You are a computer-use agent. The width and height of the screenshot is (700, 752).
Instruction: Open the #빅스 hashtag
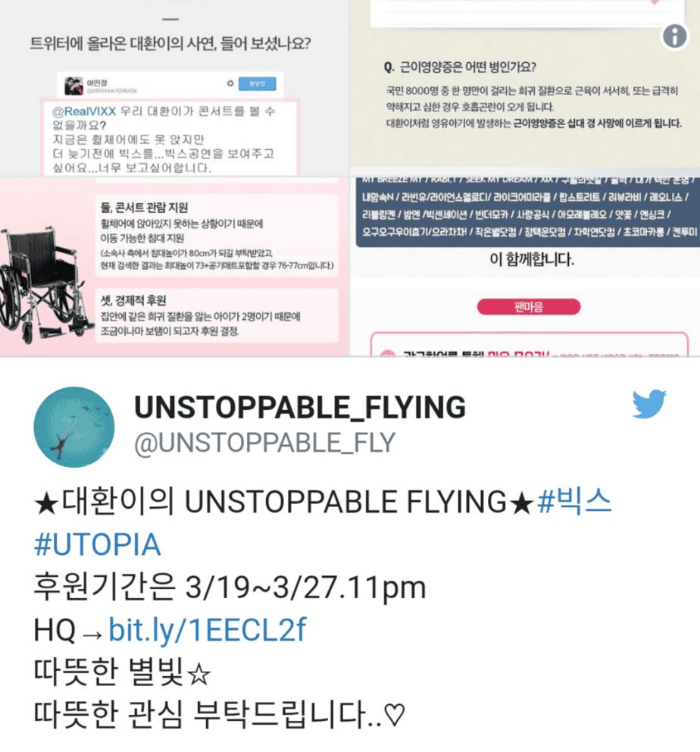(x=574, y=502)
